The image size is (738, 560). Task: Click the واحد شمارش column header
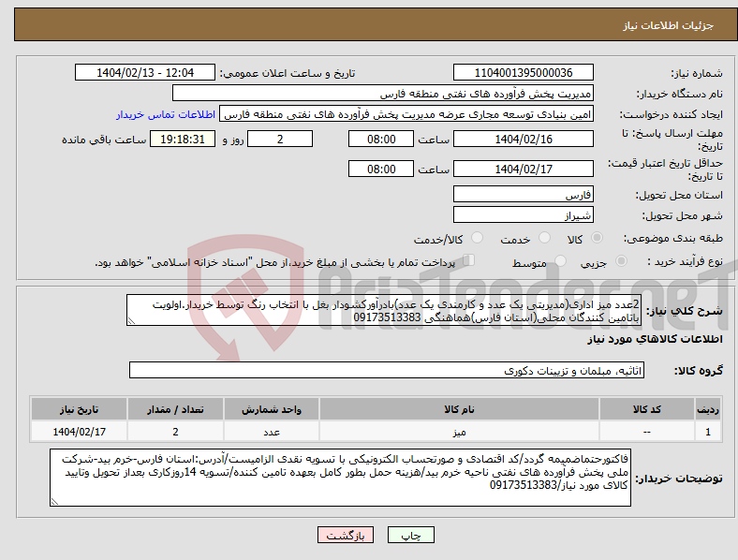click(272, 409)
